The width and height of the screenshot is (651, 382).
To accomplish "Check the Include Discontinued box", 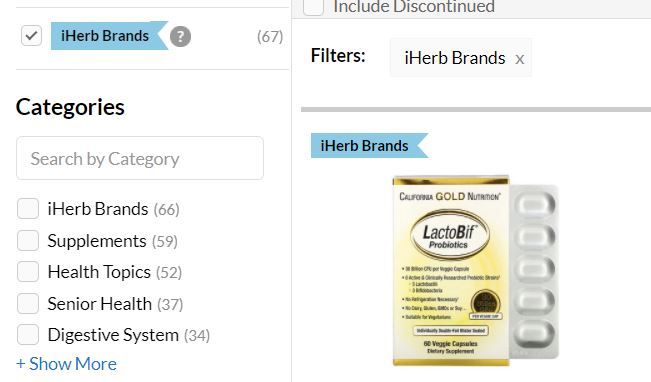I will 313,6.
